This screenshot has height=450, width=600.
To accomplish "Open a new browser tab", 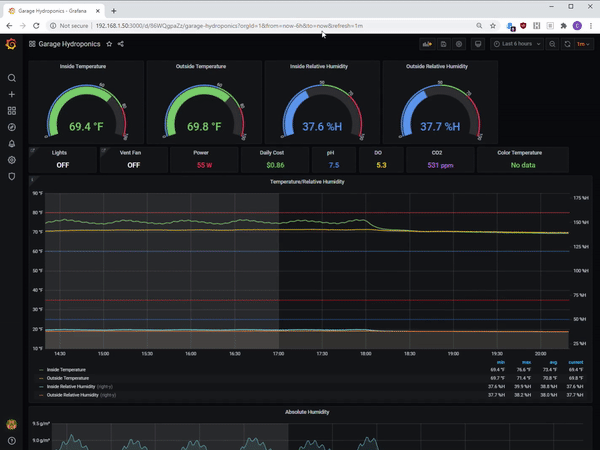I will (x=114, y=11).
